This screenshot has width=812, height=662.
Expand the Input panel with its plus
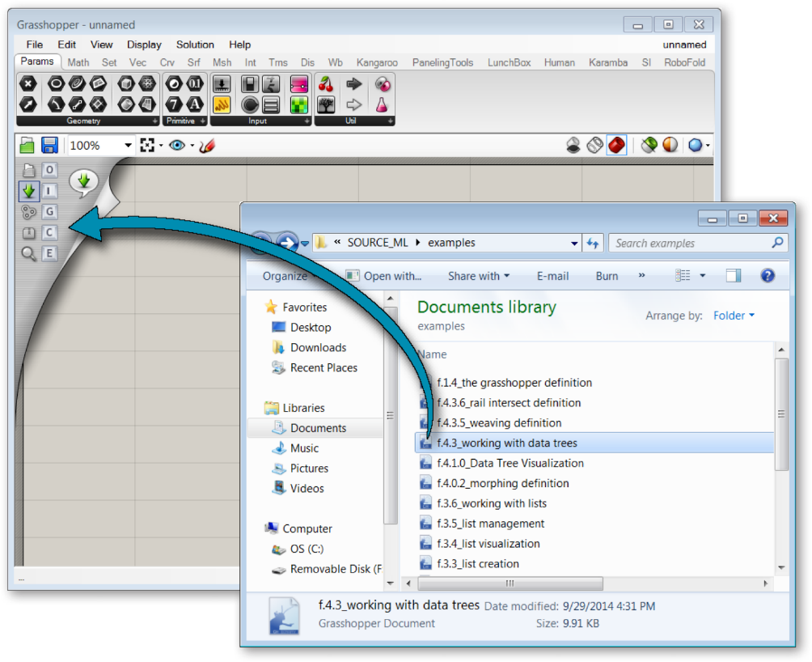[307, 121]
